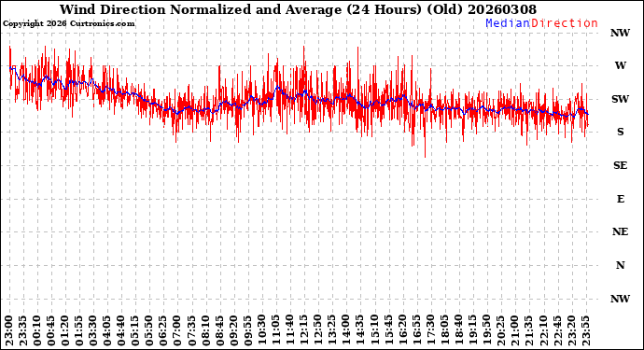Click the 16:55 time axis label
This screenshot has height=350, width=644.
(x=416, y=331)
